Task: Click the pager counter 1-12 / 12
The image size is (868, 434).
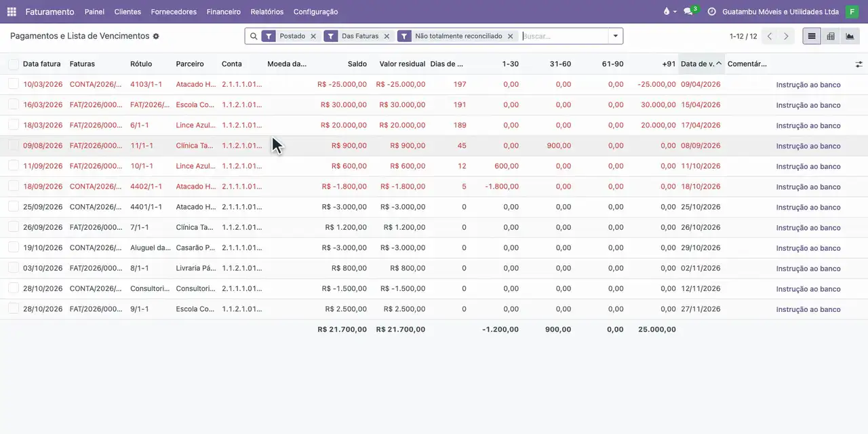Action: (x=743, y=36)
